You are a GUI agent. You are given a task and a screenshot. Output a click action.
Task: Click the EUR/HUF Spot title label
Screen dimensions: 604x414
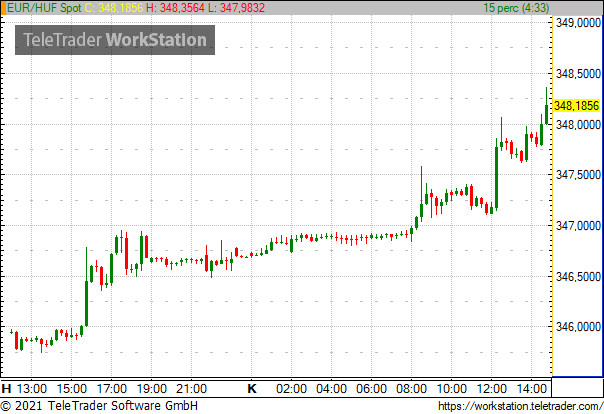44,8
